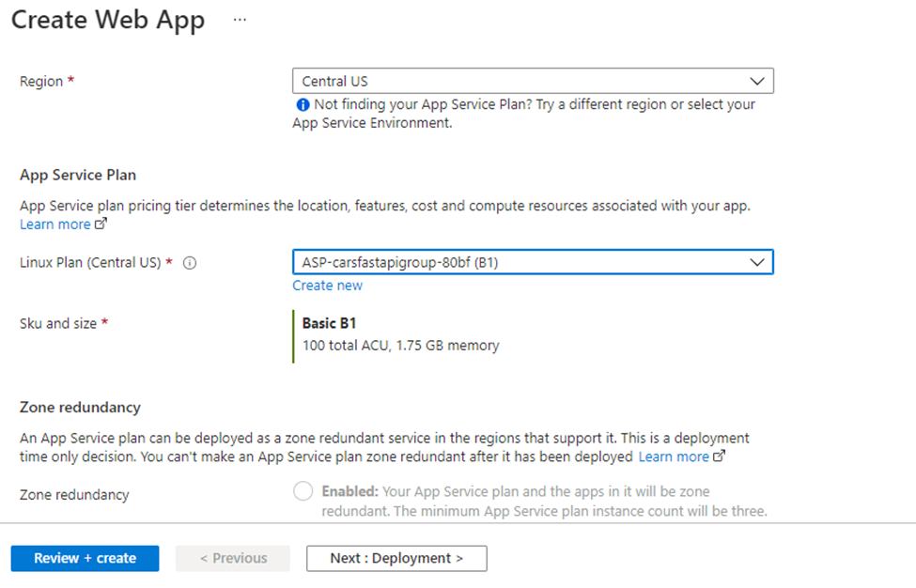Select the Zone redundancy Enabled radio button
This screenshot has height=588, width=916.
[303, 491]
